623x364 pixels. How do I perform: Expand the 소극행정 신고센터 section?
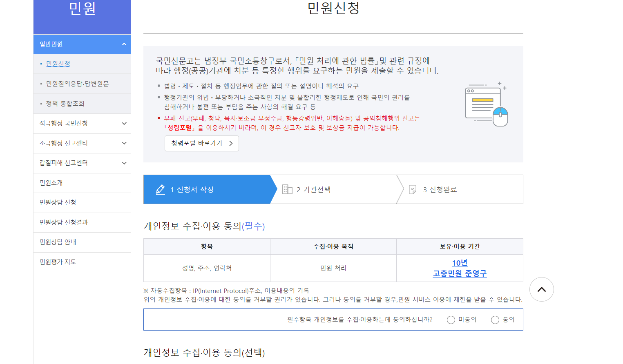(82, 143)
